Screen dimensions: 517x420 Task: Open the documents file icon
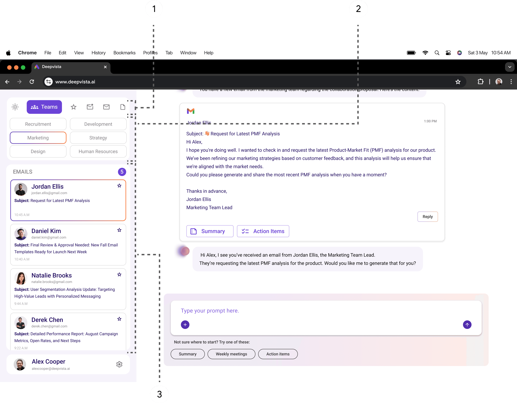(x=123, y=107)
